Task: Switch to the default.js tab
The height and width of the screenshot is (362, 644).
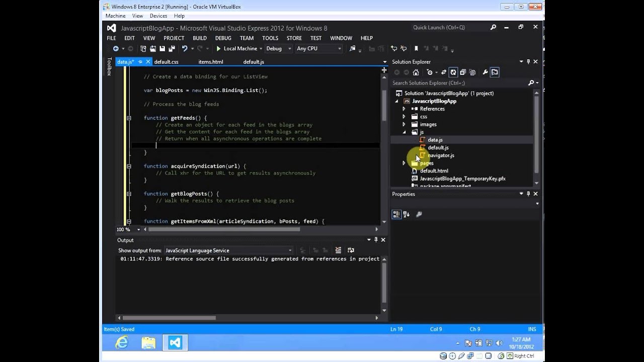Action: point(254,62)
